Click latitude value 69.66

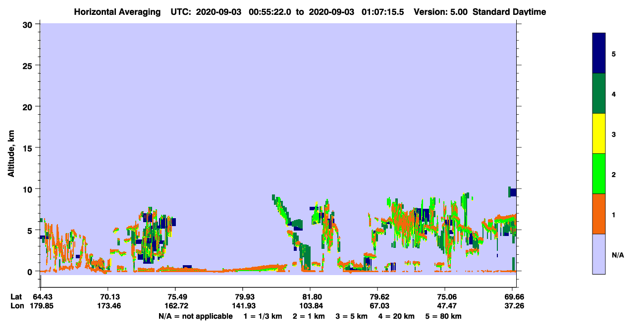[x=514, y=297]
